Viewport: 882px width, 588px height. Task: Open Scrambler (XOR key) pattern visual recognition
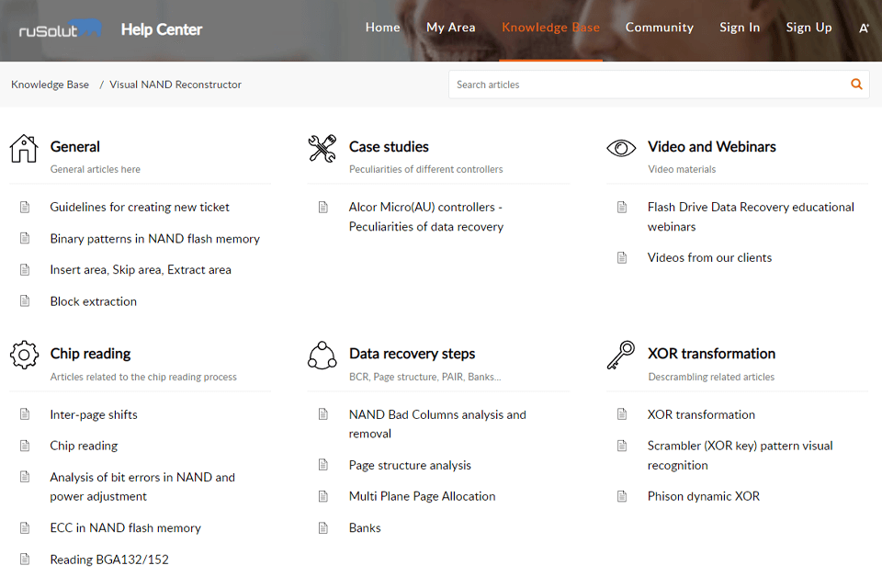click(740, 455)
